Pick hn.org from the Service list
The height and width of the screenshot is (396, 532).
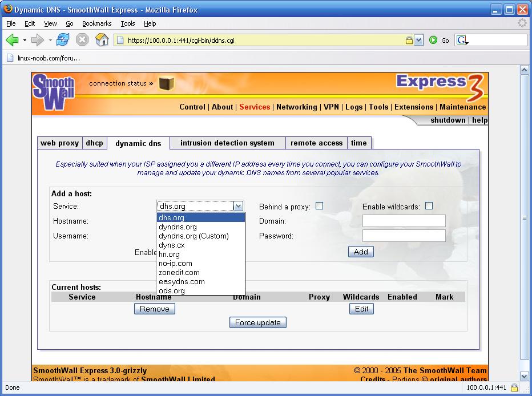(201, 254)
